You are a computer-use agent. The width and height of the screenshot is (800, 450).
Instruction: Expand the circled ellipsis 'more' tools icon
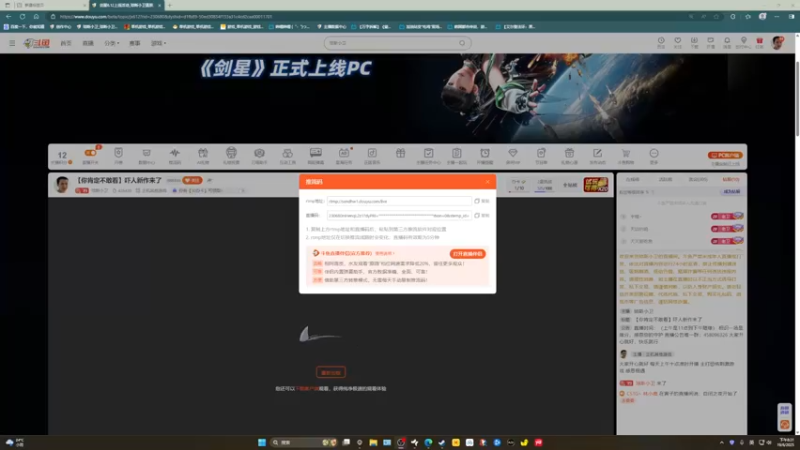click(x=654, y=153)
